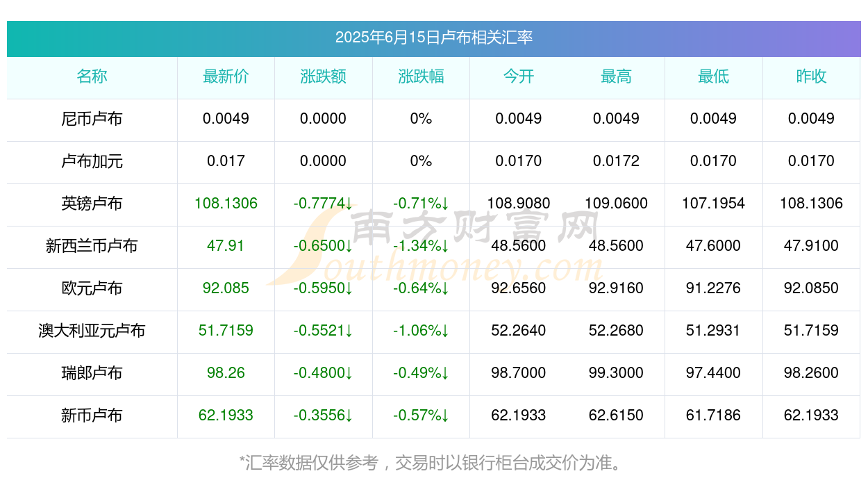This screenshot has width=868, height=485.
Task: Click high value 109.0600
Action: (x=616, y=204)
